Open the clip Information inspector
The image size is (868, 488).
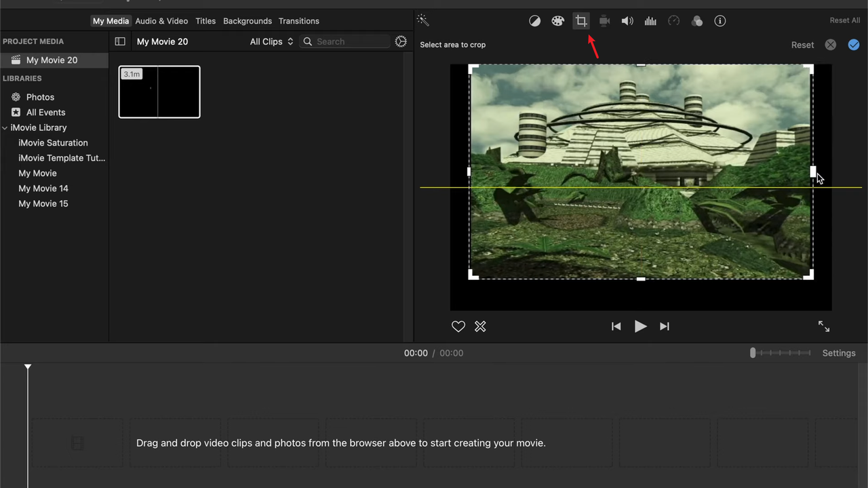tap(719, 20)
